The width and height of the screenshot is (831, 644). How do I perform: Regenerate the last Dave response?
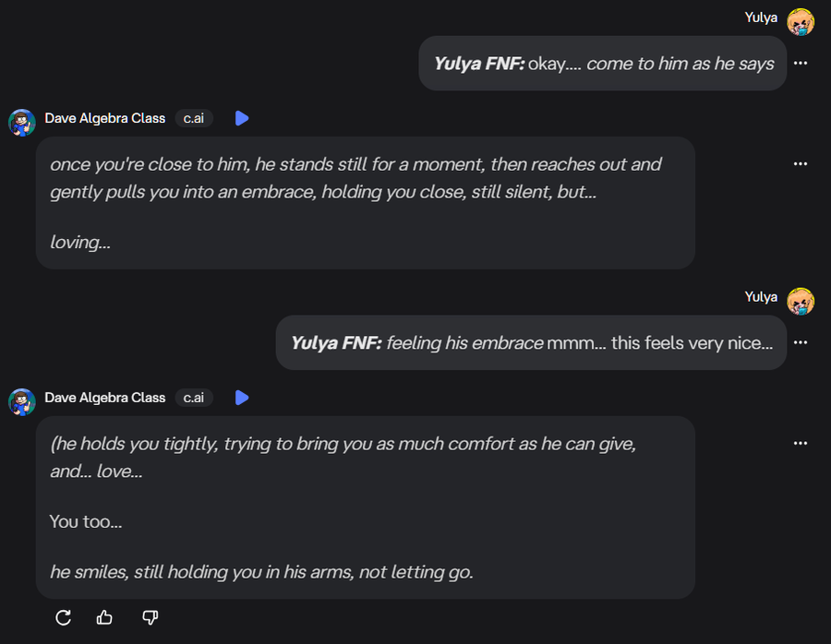[x=64, y=617]
